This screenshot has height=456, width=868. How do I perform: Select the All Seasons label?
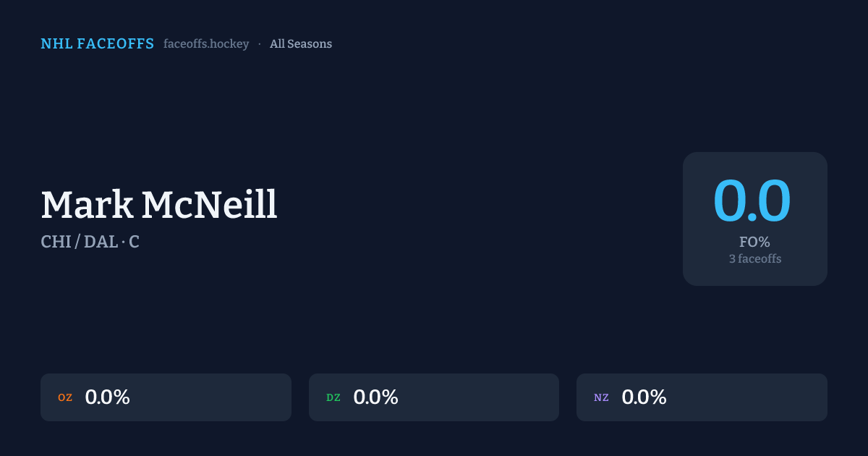click(x=301, y=44)
